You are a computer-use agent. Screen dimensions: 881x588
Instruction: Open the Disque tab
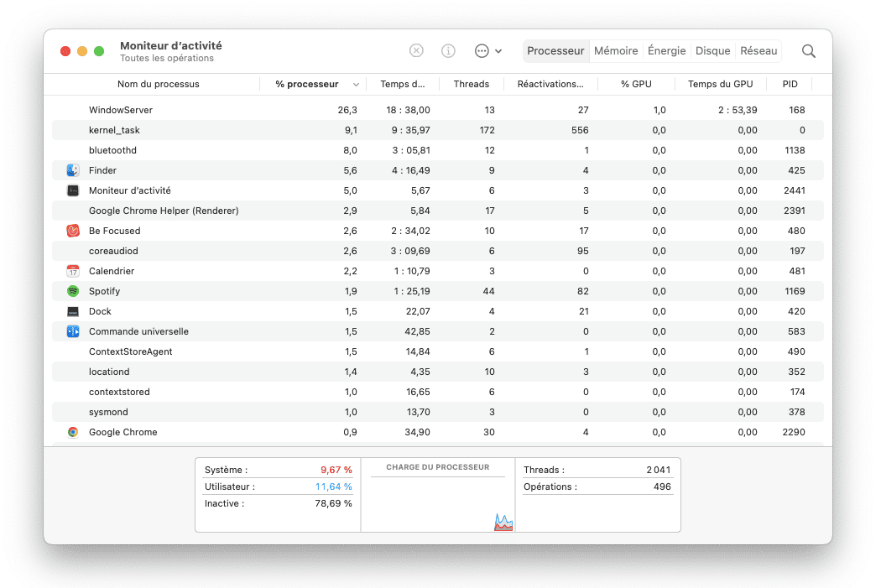[712, 50]
